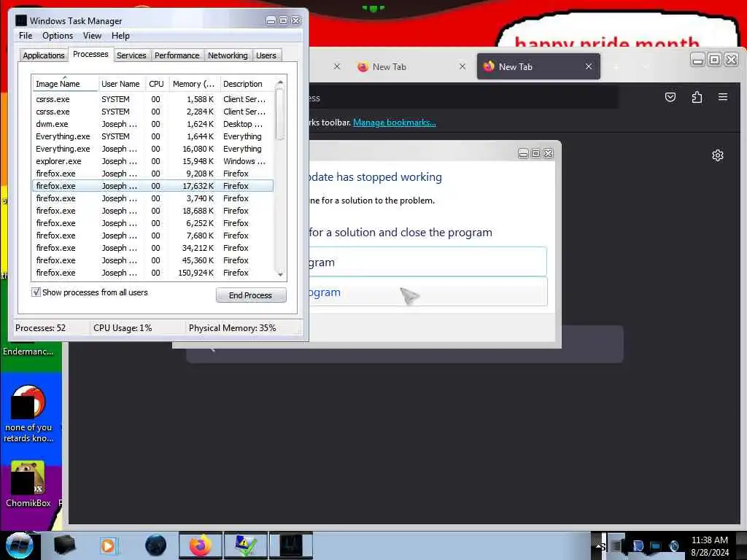747x560 pixels.
Task: Open Task Manager View menu
Action: (x=92, y=36)
